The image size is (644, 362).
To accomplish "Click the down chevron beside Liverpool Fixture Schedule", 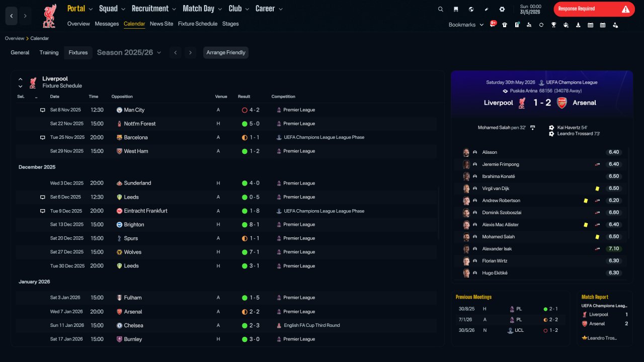I will tap(21, 86).
